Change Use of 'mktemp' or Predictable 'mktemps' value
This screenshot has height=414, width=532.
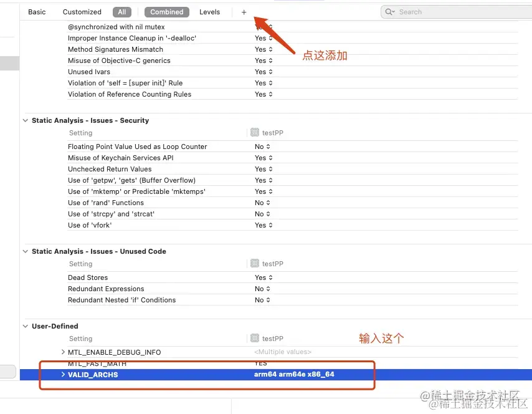[x=264, y=191]
